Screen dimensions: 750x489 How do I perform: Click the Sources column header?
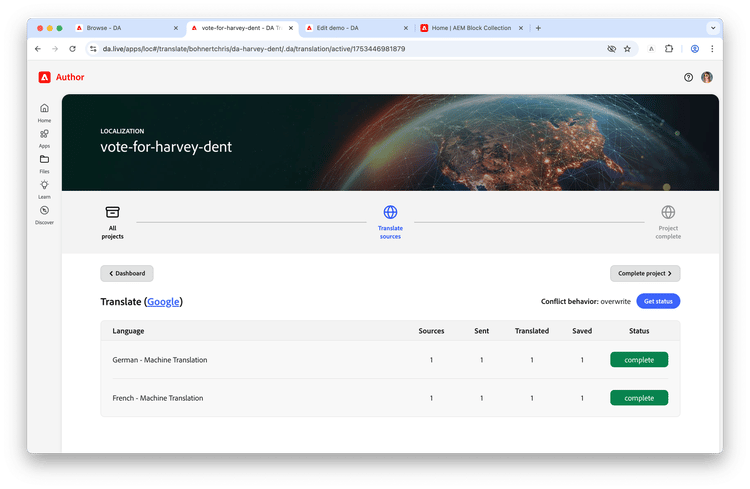coord(431,331)
